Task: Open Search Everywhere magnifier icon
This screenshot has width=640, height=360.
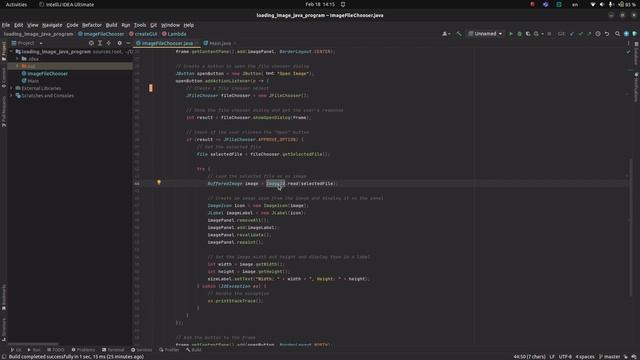Action: [618, 34]
